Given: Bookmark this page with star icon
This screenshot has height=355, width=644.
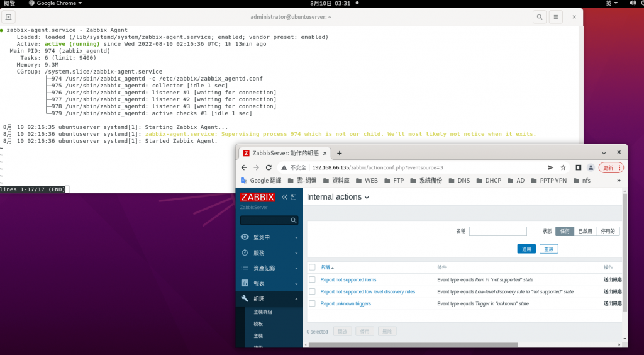Looking at the screenshot, I should click(563, 167).
